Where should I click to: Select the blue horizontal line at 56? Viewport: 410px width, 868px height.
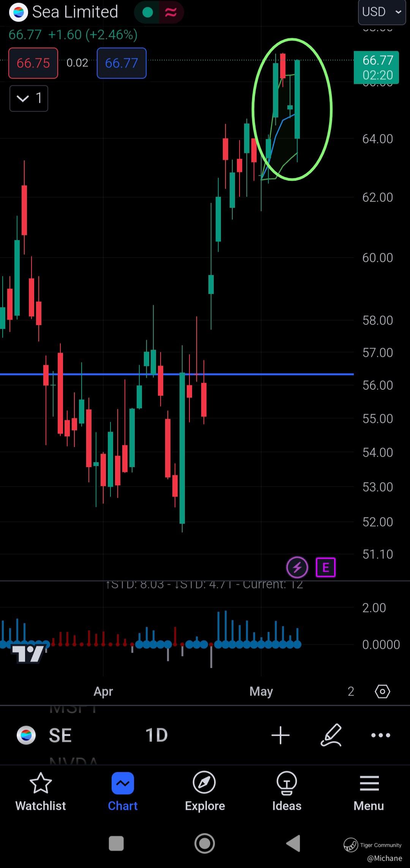177,374
